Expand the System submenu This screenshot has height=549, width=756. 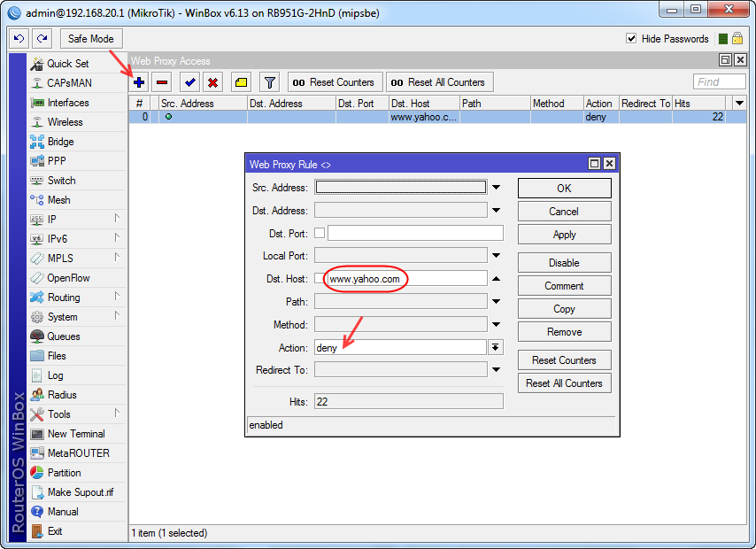click(117, 315)
